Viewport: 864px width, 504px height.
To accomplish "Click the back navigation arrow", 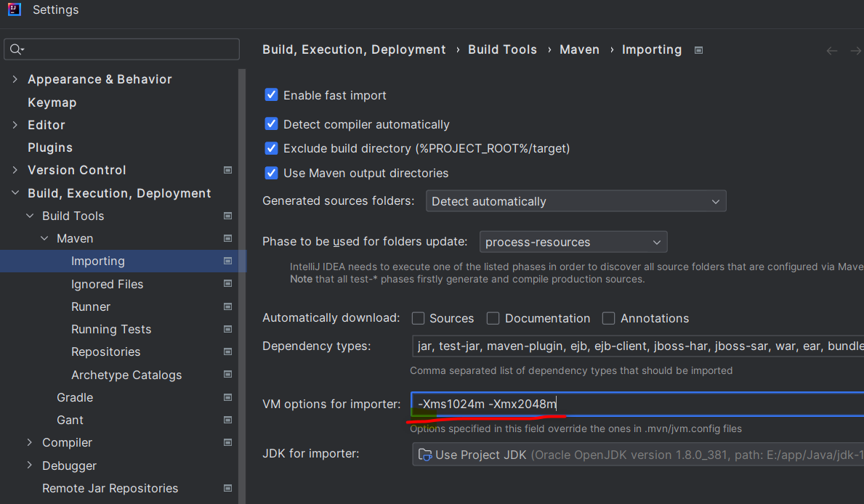I will coord(831,51).
